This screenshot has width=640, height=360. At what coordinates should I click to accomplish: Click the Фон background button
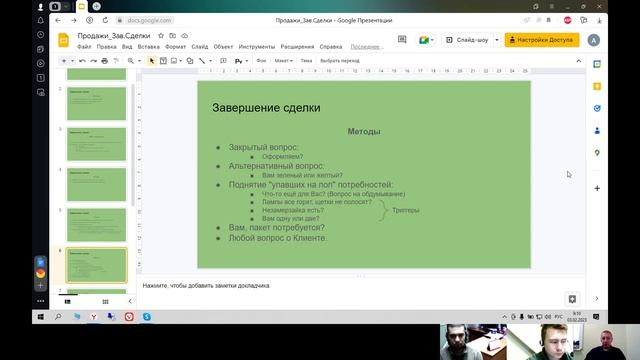click(x=261, y=61)
